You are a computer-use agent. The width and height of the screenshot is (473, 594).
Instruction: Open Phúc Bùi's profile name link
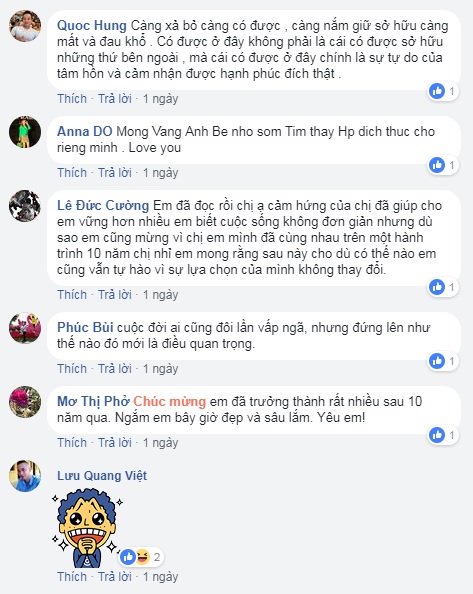(85, 328)
